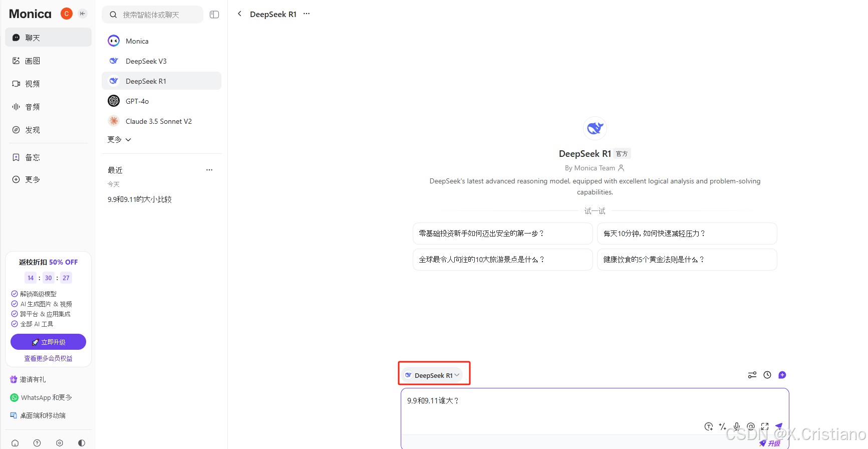Click the 搜索智能体或聊天 search box
This screenshot has width=868, height=449.
153,15
